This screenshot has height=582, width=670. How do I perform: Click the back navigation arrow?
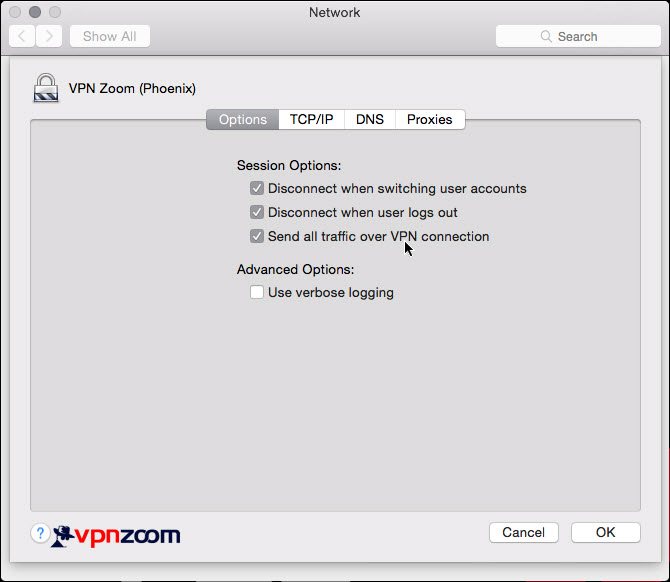22,36
